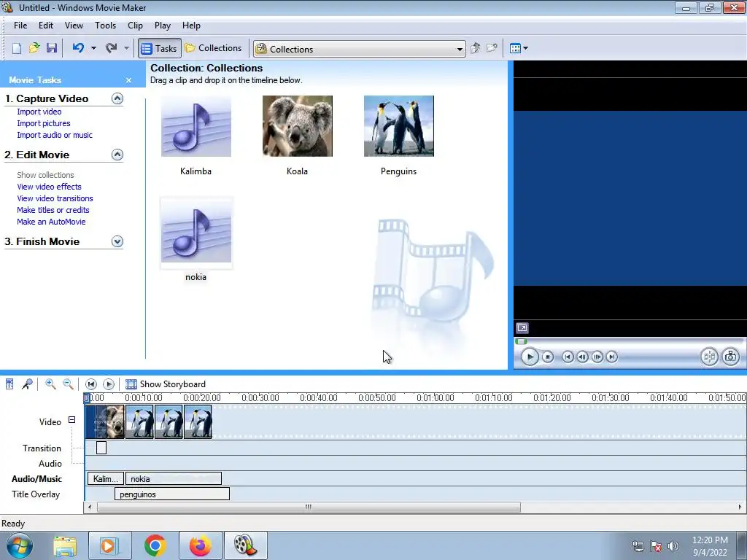Click the timeline horizontal scrollbar thumb
Image resolution: width=747 pixels, height=560 pixels.
click(309, 507)
